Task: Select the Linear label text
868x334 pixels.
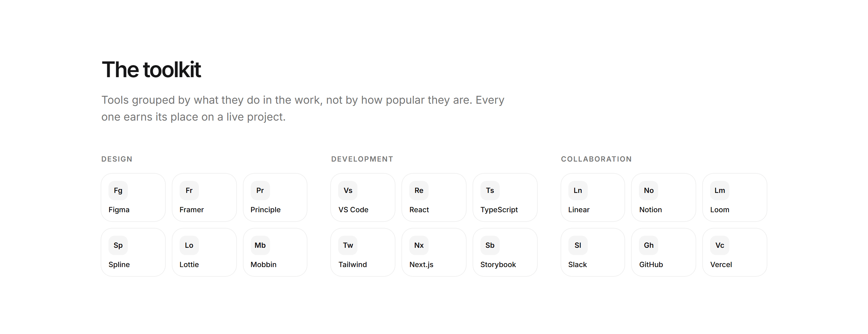Action: click(x=579, y=210)
